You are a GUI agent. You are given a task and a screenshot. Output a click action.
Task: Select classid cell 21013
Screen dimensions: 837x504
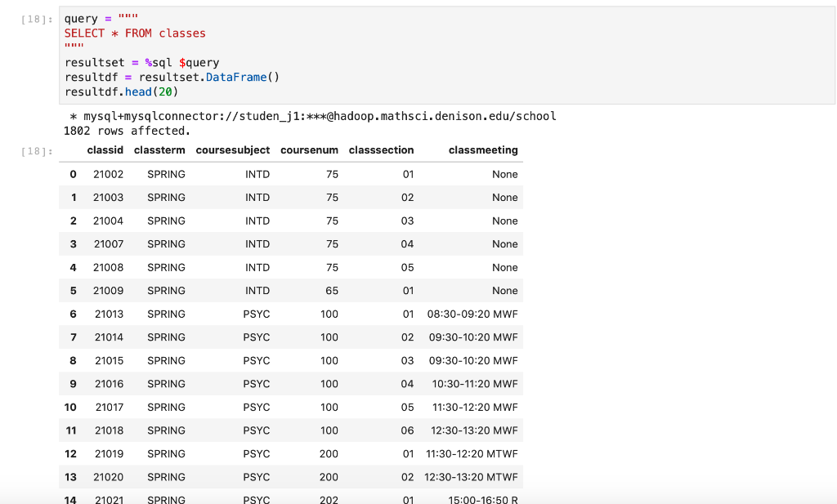coord(109,314)
